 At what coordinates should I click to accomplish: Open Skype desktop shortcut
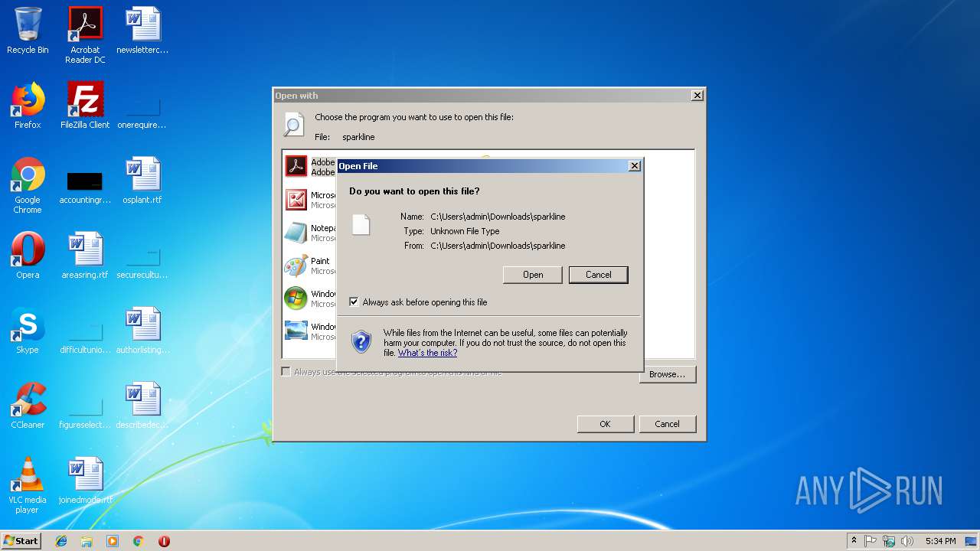click(x=28, y=331)
